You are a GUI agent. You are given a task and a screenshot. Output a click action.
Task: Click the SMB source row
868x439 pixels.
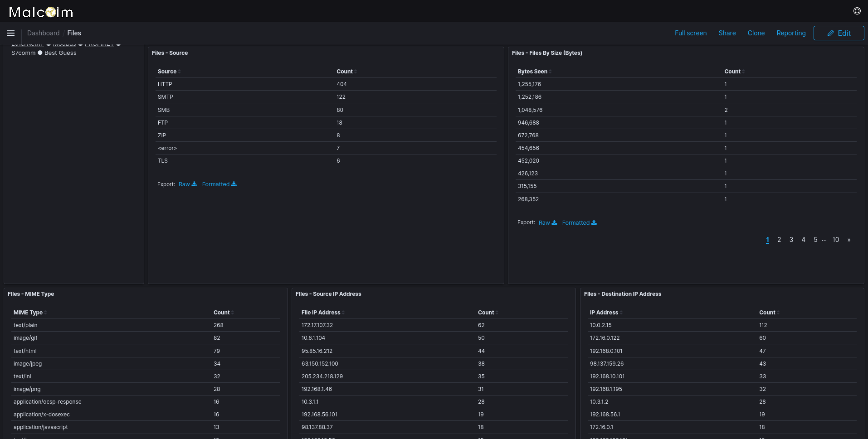326,110
